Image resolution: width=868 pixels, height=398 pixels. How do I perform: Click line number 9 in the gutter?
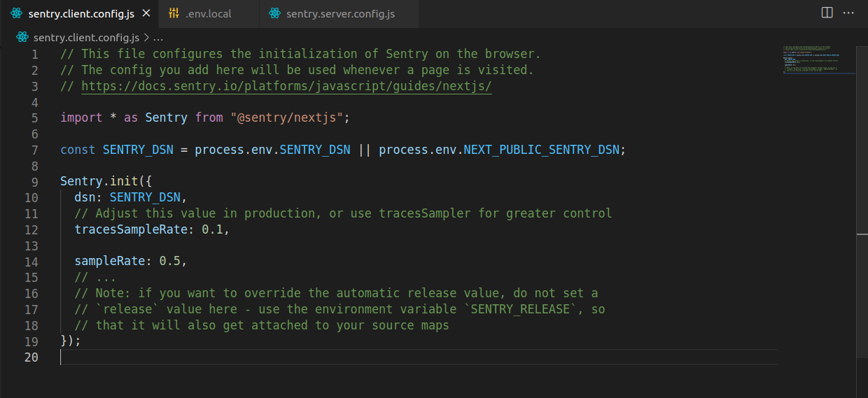point(35,182)
